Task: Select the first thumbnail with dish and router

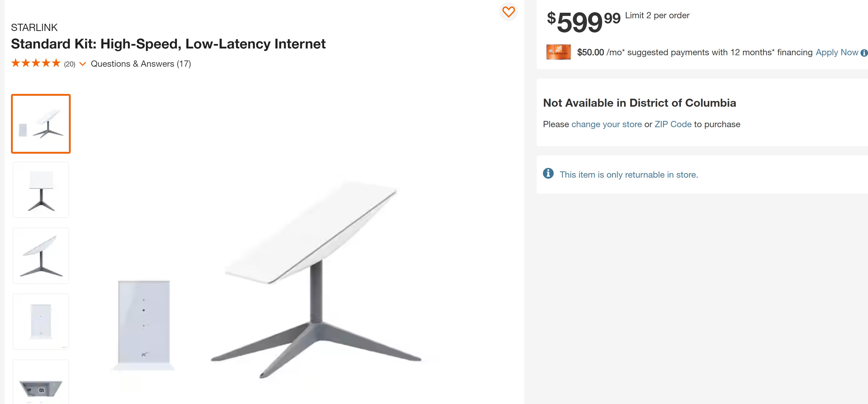Action: pyautogui.click(x=41, y=124)
